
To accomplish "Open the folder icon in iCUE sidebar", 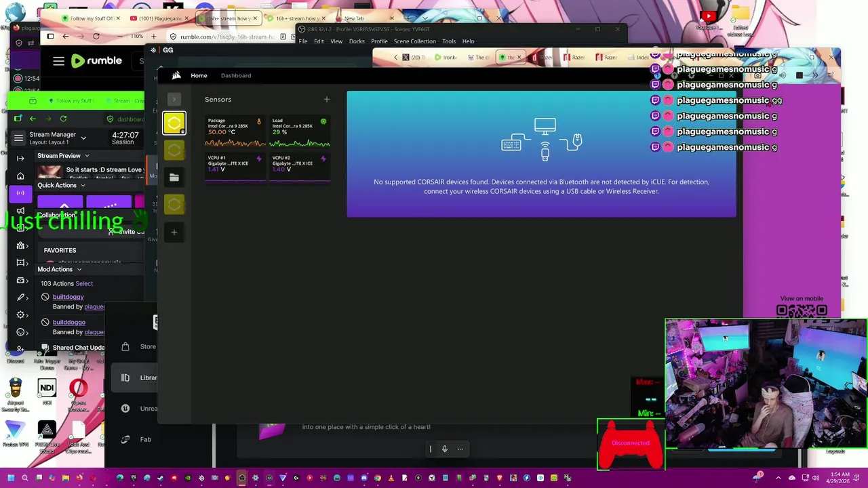I will click(x=174, y=178).
